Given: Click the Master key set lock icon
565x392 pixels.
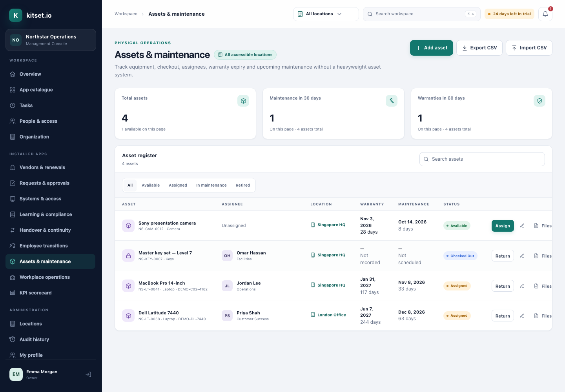Looking at the screenshot, I should (x=128, y=256).
